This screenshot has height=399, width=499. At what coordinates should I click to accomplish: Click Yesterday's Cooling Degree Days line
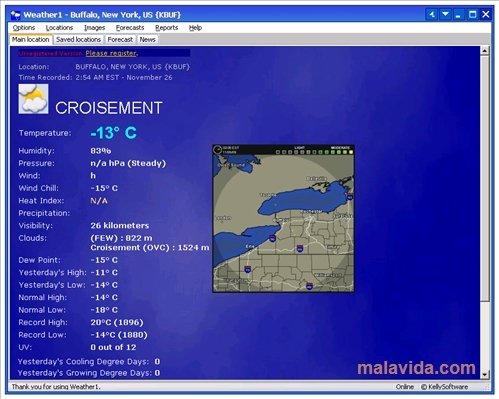(89, 362)
